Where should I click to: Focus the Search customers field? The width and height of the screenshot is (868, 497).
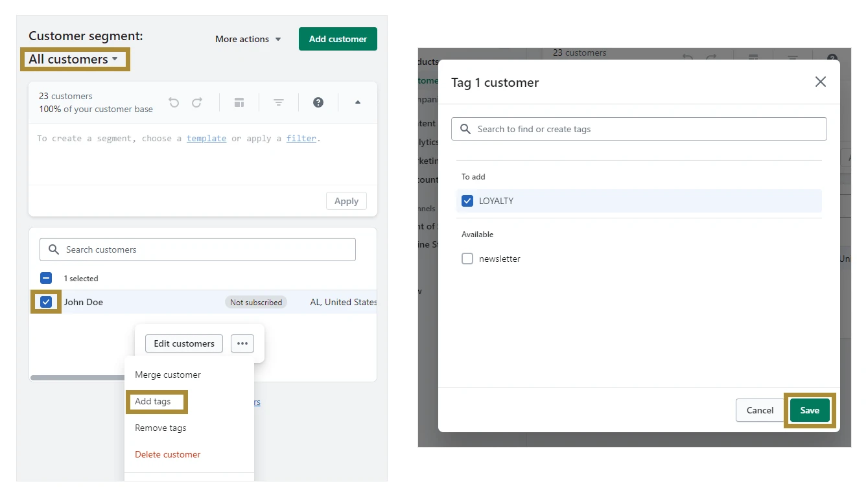coord(198,249)
